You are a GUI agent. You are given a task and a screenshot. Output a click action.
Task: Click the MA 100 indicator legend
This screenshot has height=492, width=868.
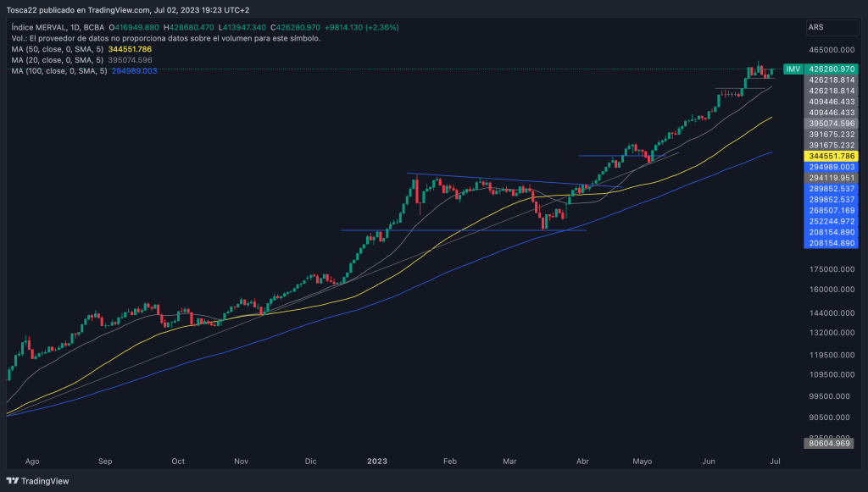coord(59,71)
